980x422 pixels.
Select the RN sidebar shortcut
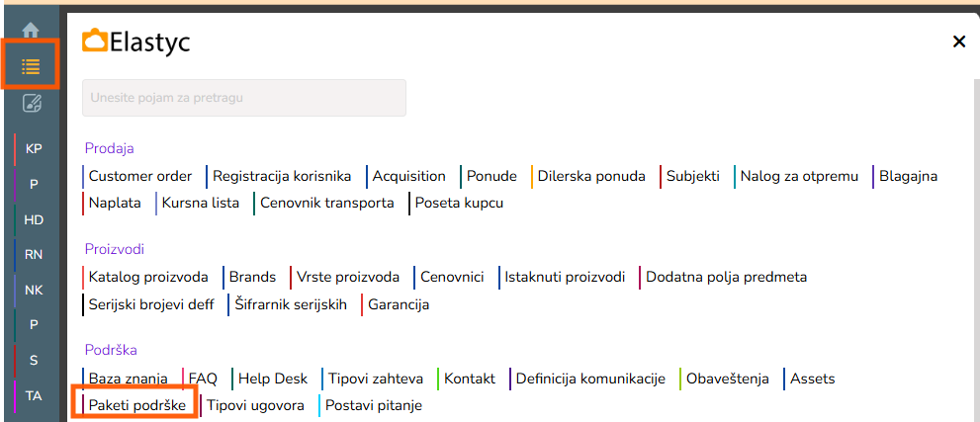(x=34, y=254)
